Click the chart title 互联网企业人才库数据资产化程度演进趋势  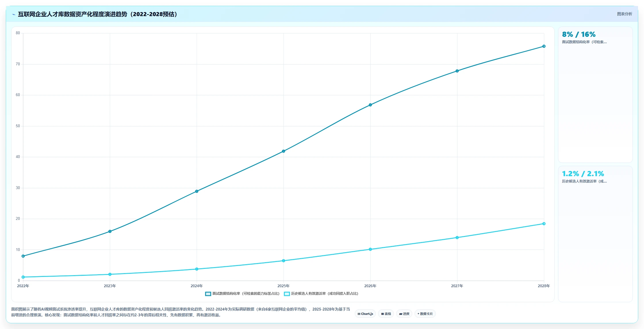[x=98, y=14]
